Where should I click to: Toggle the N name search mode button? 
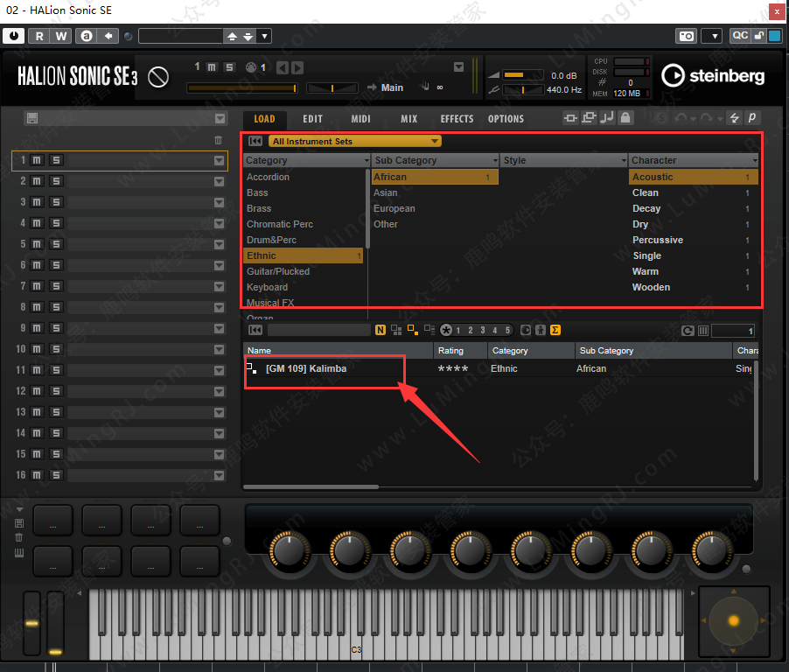(381, 330)
